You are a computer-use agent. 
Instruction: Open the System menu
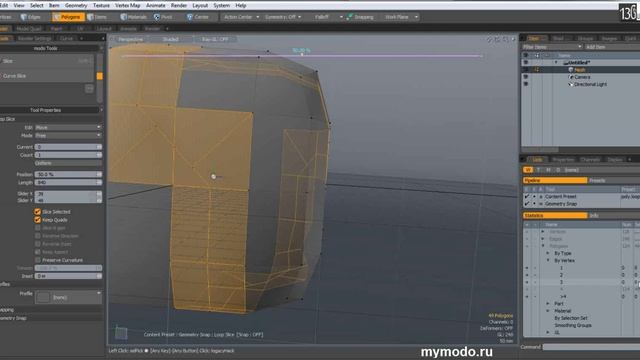click(222, 5)
